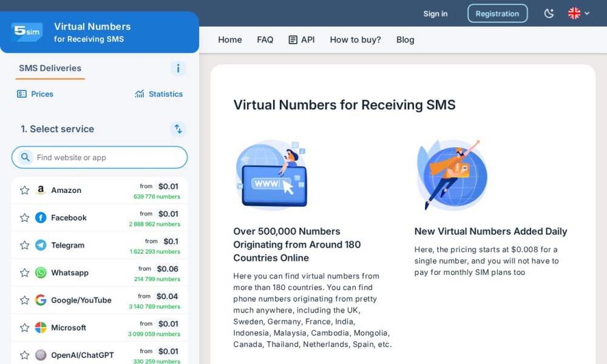Choose the Microsoft logo icon
This screenshot has height=364, width=607.
[41, 328]
